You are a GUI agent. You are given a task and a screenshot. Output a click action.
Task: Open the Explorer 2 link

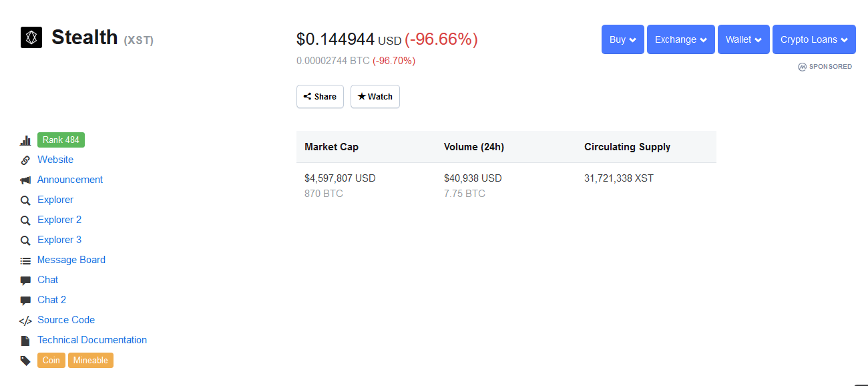59,219
